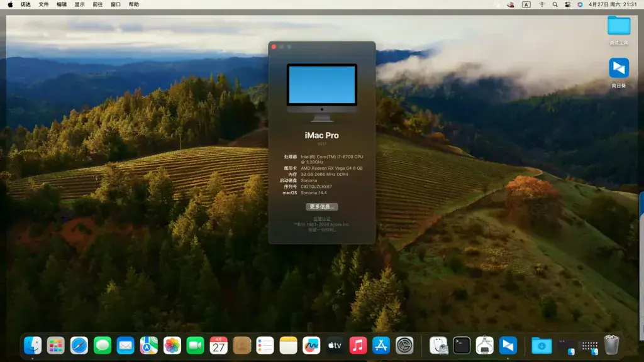Open the keyboard window thumbnail before Trash

[x=590, y=347]
